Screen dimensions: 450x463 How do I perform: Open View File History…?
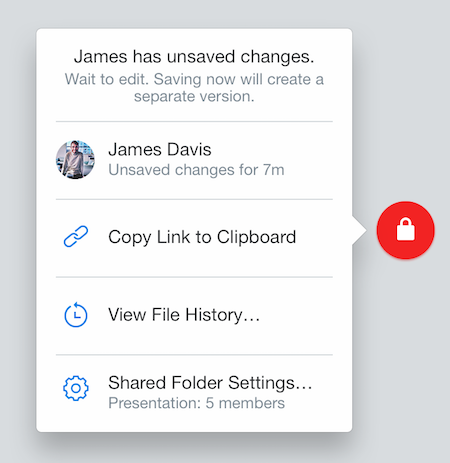194,316
